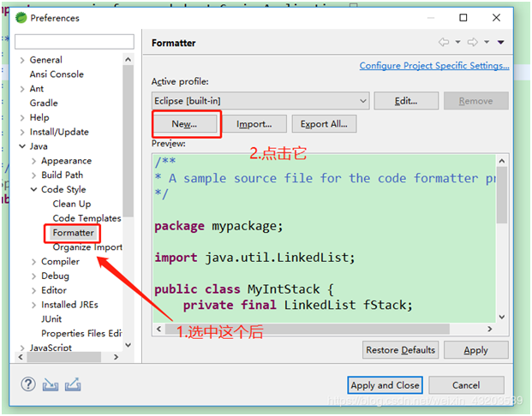Click the Export All... button
Screen dimensions: 532x416
[324, 124]
